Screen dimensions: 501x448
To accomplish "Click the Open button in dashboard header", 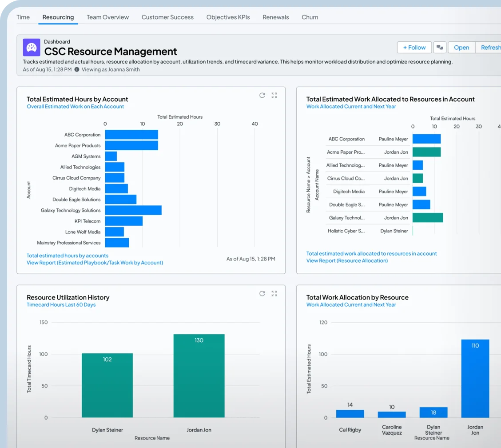I will pyautogui.click(x=461, y=48).
